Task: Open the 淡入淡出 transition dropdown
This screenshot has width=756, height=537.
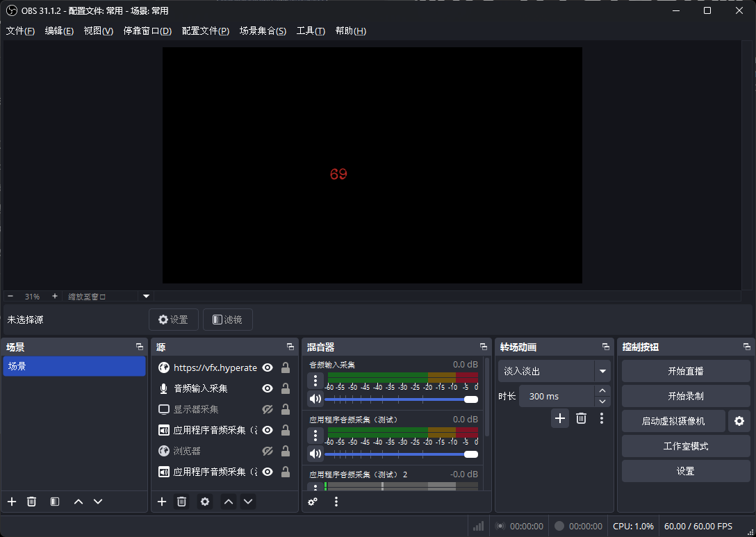Action: coord(602,372)
